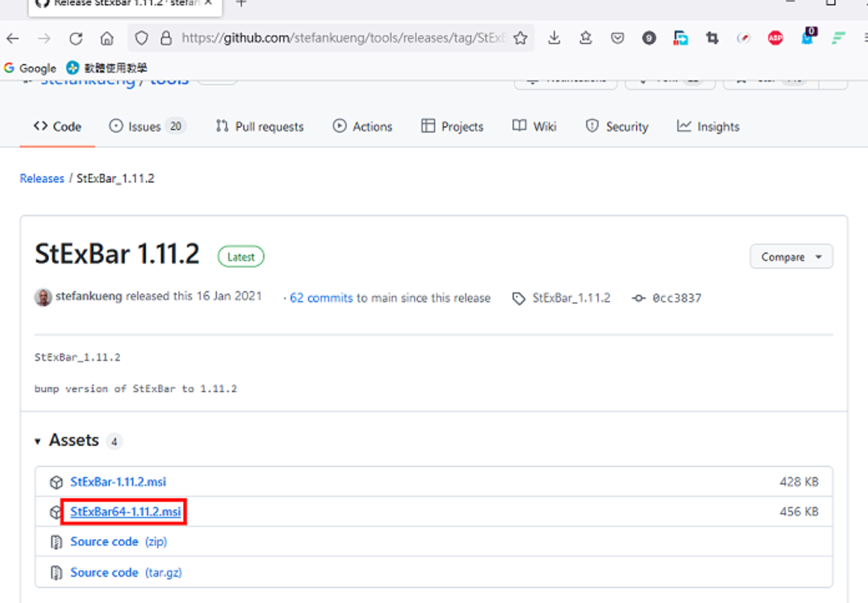Click the 456 KB file size text
The width and height of the screenshot is (868, 603).
click(x=799, y=512)
